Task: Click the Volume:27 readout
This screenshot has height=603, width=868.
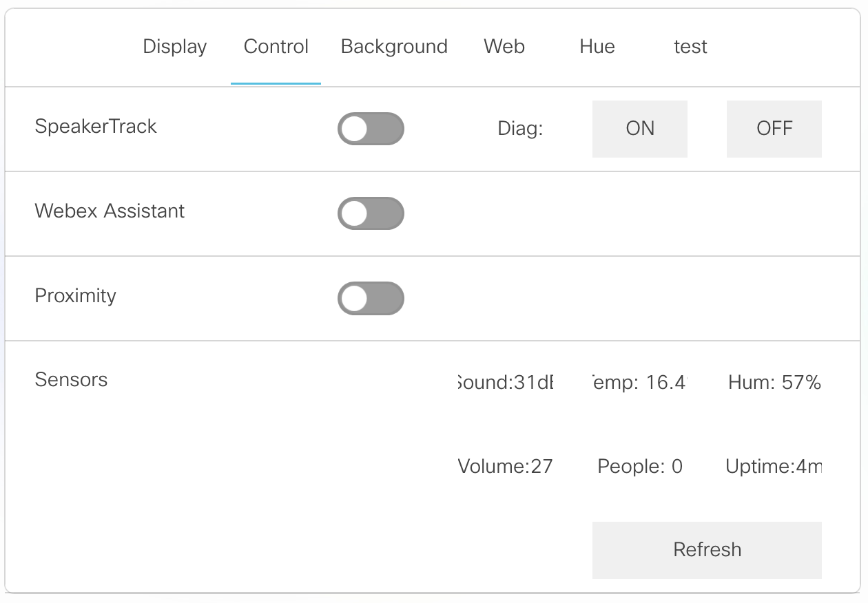Action: [x=505, y=466]
